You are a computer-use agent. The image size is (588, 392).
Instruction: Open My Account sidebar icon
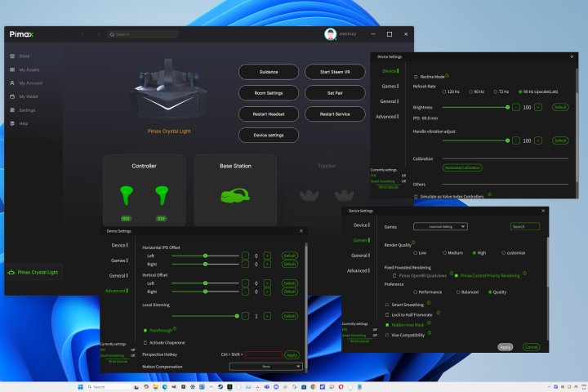click(x=12, y=83)
